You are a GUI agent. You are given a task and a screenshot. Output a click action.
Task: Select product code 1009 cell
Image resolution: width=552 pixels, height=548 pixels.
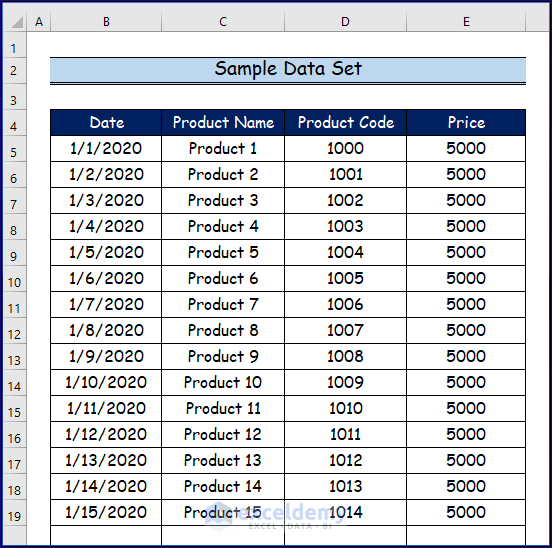(x=345, y=383)
